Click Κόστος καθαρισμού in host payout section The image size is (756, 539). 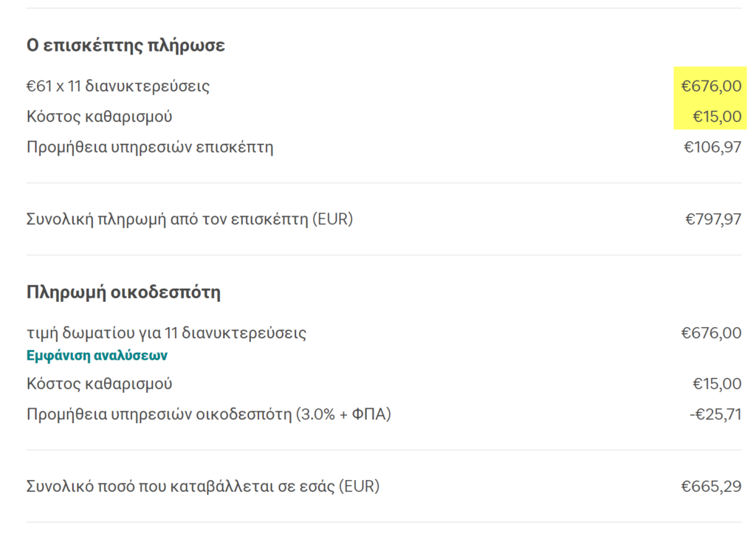[100, 384]
